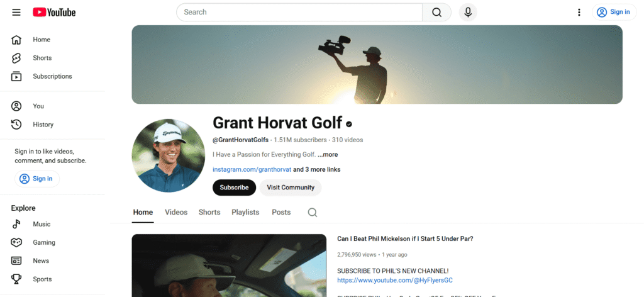Click the '2,796,950 views' text

357,255
